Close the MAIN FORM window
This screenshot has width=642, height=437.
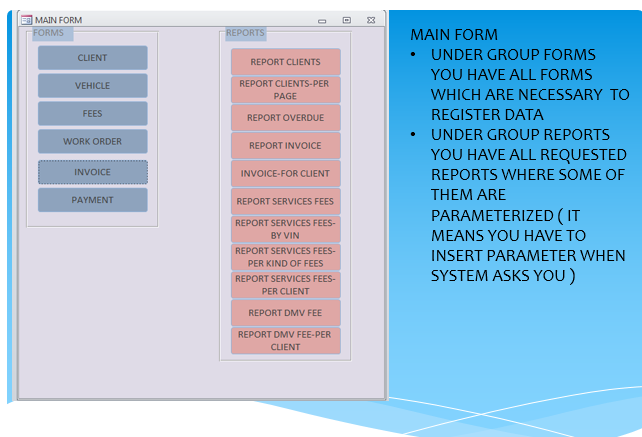coord(371,20)
